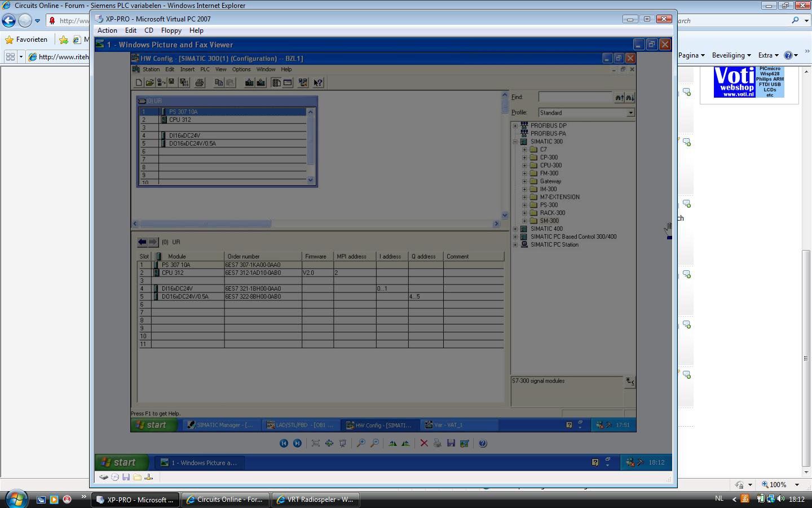Open Picture Viewer help icon
Viewport: 812px width, 508px height.
(483, 444)
